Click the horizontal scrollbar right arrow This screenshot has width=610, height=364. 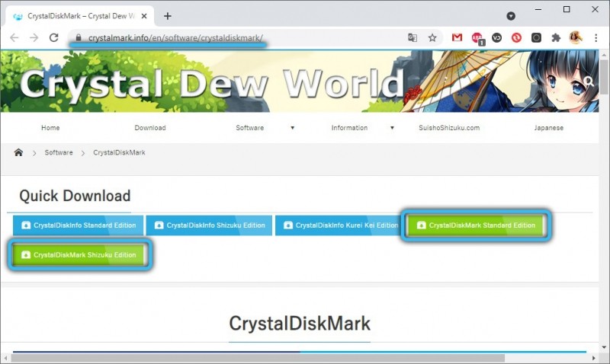point(593,358)
